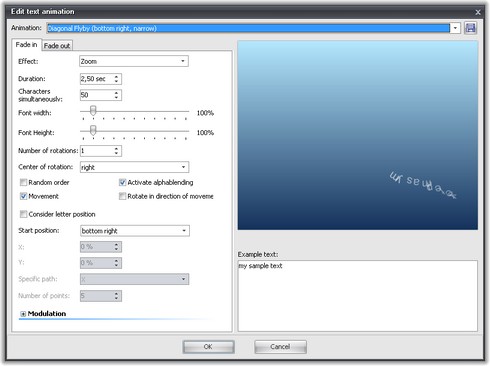Click the disabled X percent field
490x366 pixels.
[x=101, y=247]
